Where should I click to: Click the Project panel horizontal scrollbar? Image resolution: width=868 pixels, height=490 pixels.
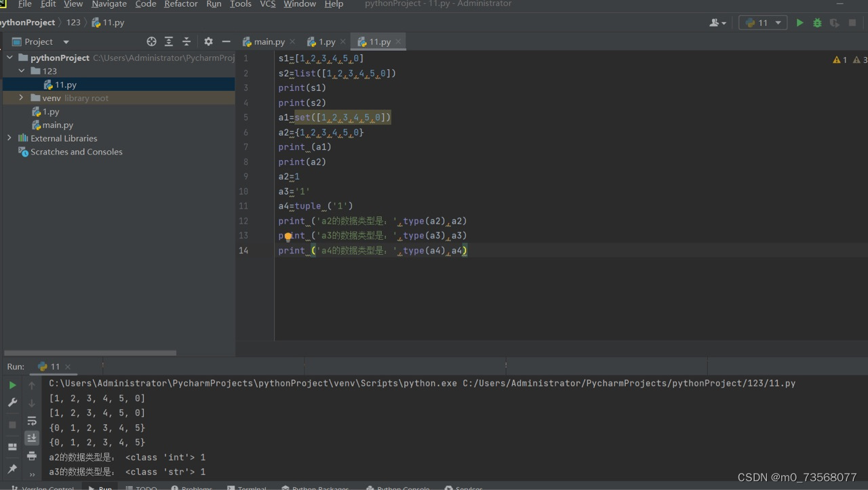pos(90,353)
